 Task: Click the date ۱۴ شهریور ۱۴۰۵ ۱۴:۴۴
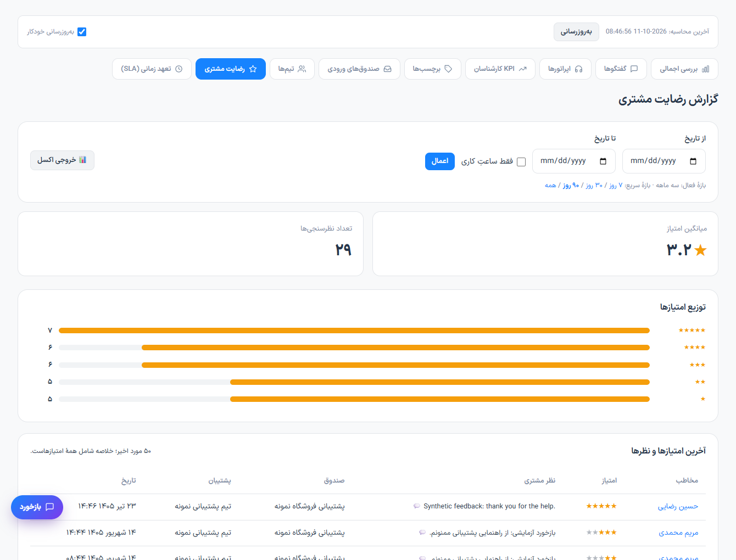[101, 533]
